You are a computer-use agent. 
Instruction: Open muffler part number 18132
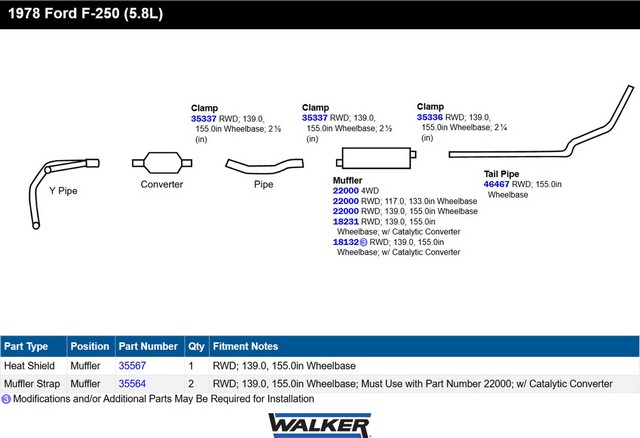pos(345,242)
